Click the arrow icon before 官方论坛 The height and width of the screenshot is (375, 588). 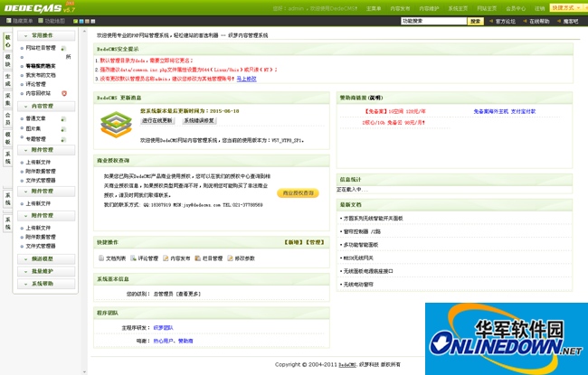tap(491, 22)
